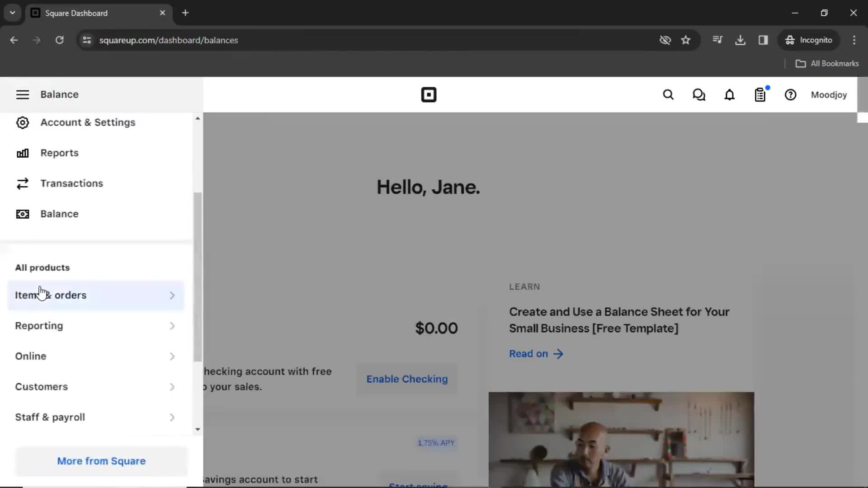
Task: Click the clipboard/reports icon in top bar
Action: [x=760, y=95]
